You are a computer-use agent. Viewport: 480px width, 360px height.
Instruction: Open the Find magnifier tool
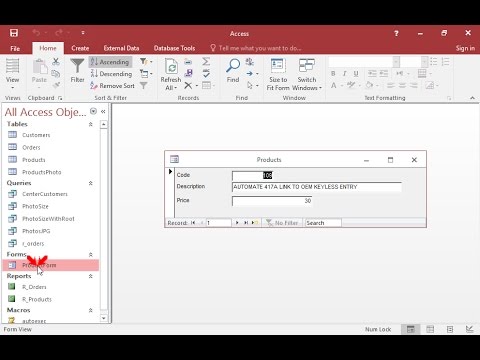[x=233, y=66]
